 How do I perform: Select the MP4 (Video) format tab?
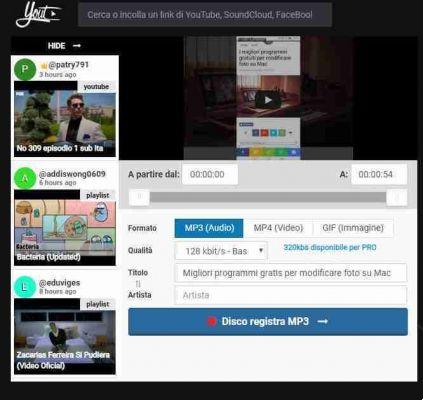pyautogui.click(x=278, y=228)
